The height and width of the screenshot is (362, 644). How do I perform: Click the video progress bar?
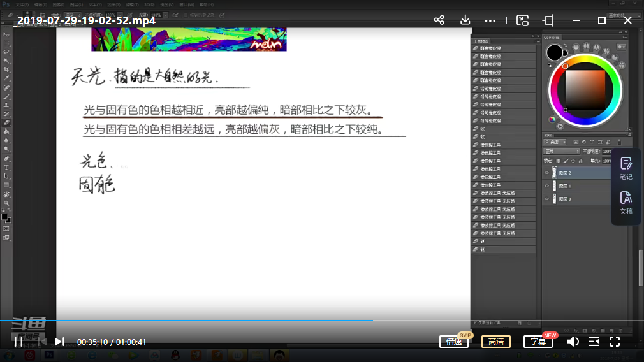pyautogui.click(x=322, y=320)
